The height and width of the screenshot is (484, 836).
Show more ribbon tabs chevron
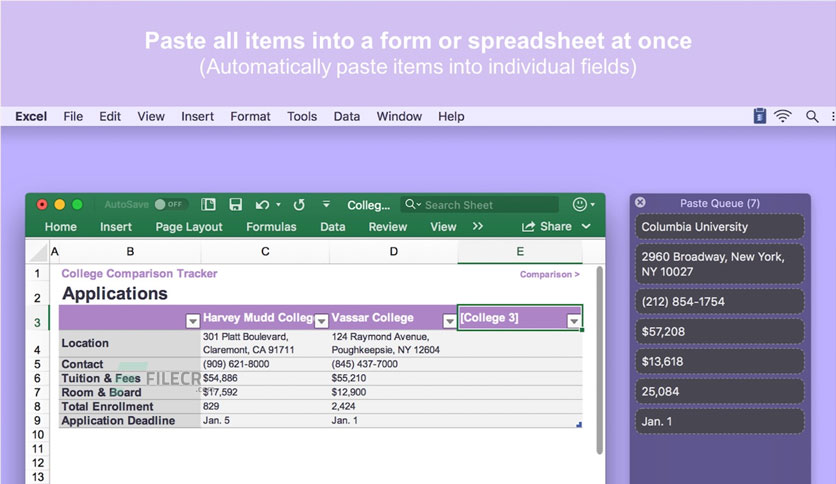coord(478,227)
